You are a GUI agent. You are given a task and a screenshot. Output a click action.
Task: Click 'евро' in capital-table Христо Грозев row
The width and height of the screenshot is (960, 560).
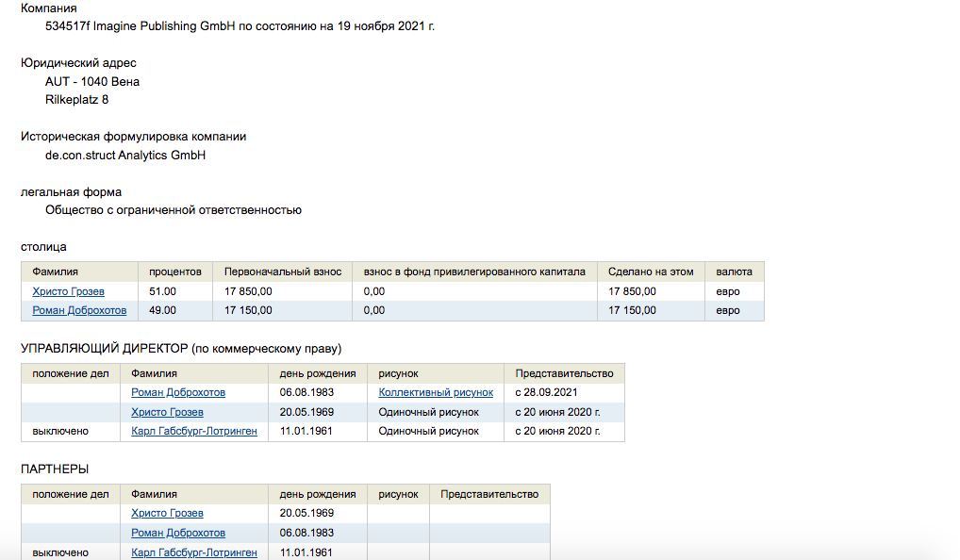pos(728,291)
